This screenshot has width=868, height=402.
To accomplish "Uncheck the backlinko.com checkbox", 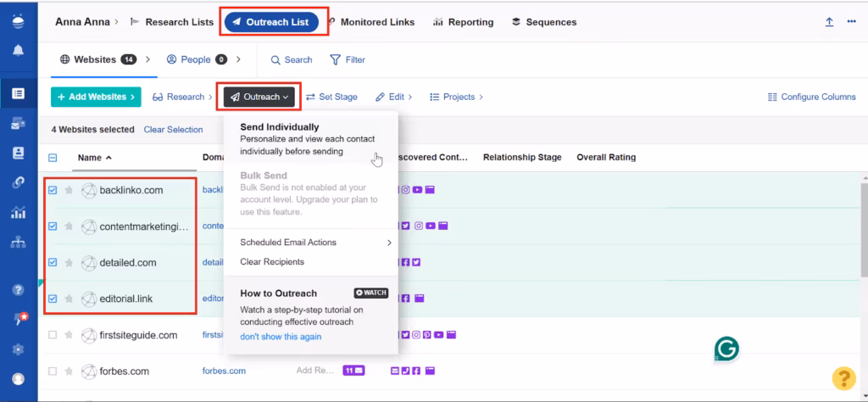I will 53,191.
